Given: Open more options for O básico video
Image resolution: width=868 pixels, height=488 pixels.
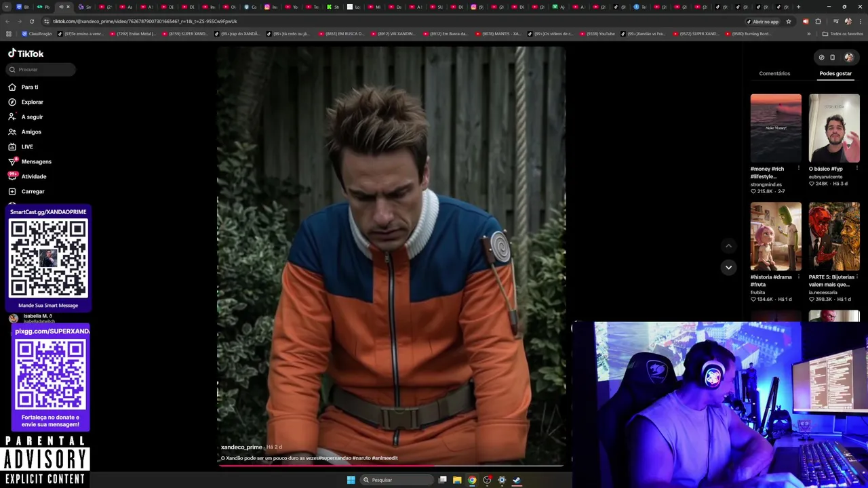Looking at the screenshot, I should tap(856, 169).
